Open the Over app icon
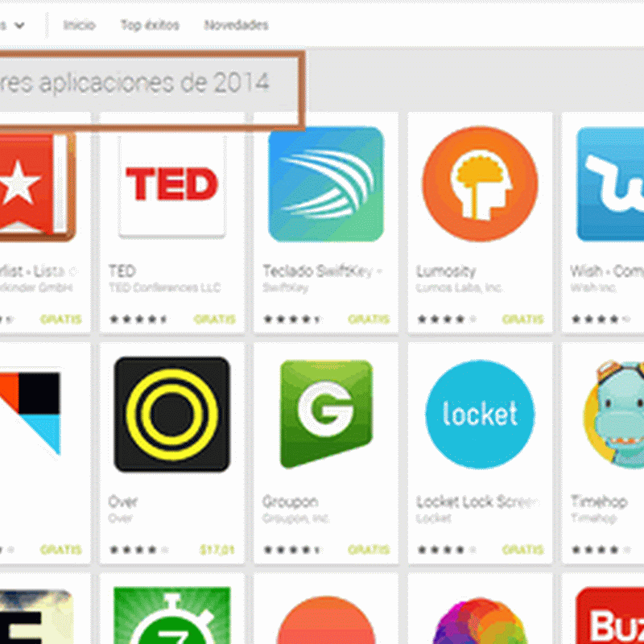The width and height of the screenshot is (644, 644). tap(171, 414)
